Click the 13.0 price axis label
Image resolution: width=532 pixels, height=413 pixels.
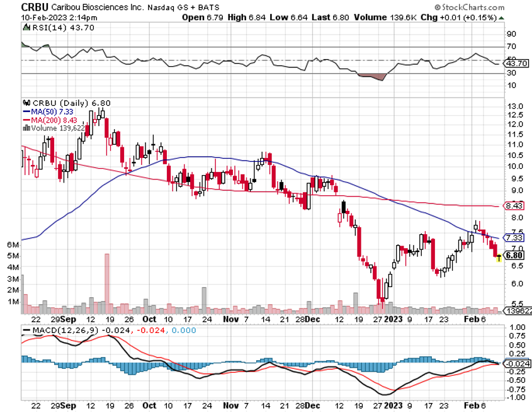515,106
